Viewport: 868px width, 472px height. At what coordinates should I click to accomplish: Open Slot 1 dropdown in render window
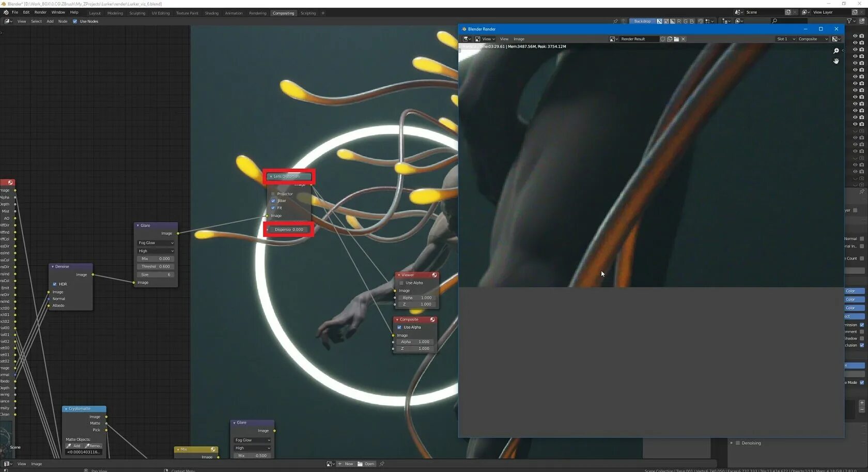(786, 39)
